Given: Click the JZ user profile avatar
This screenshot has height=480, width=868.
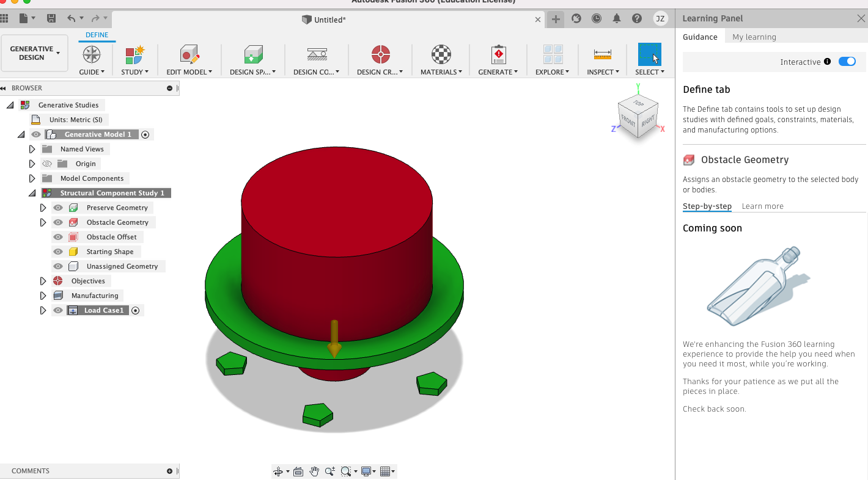Looking at the screenshot, I should click(x=660, y=19).
